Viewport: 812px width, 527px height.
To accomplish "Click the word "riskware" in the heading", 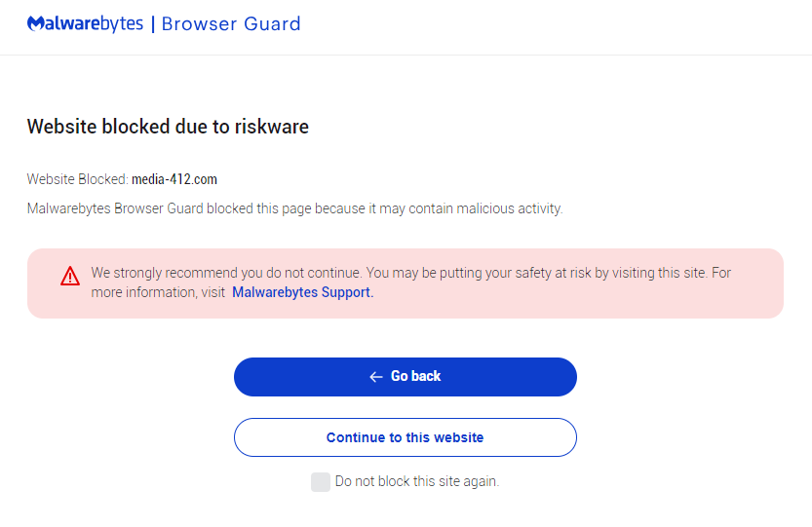I will point(271,127).
